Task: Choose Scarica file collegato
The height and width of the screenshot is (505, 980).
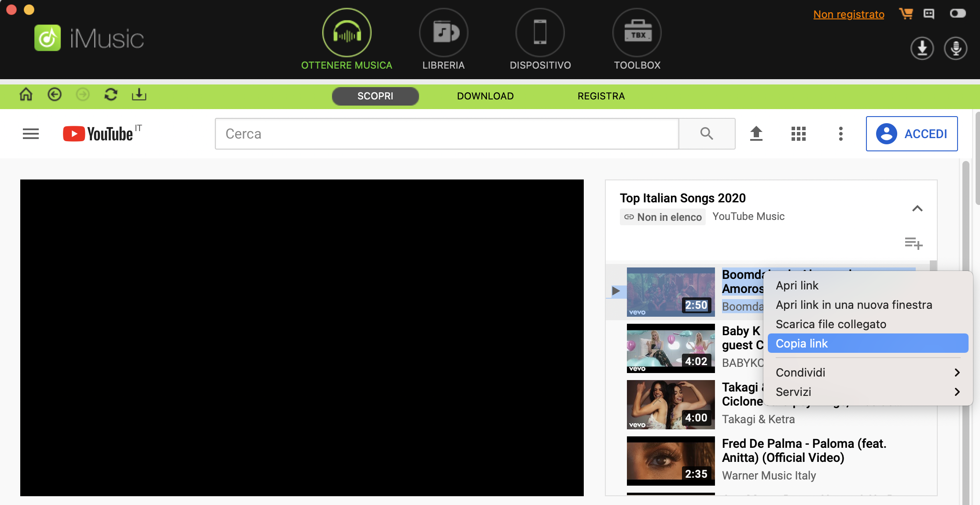Action: (x=868, y=324)
